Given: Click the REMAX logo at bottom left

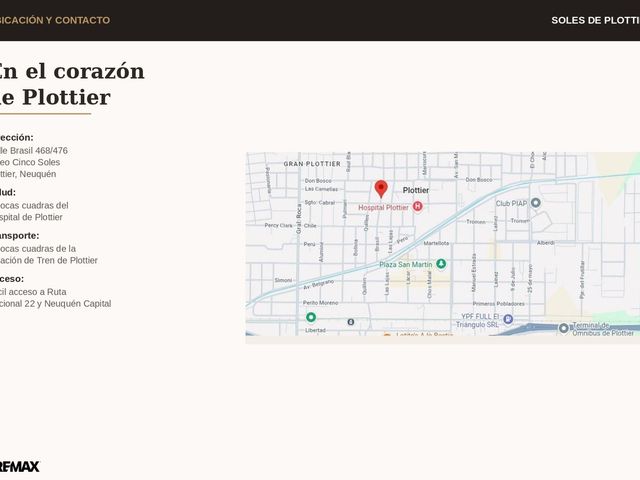Looking at the screenshot, I should click(x=19, y=467).
